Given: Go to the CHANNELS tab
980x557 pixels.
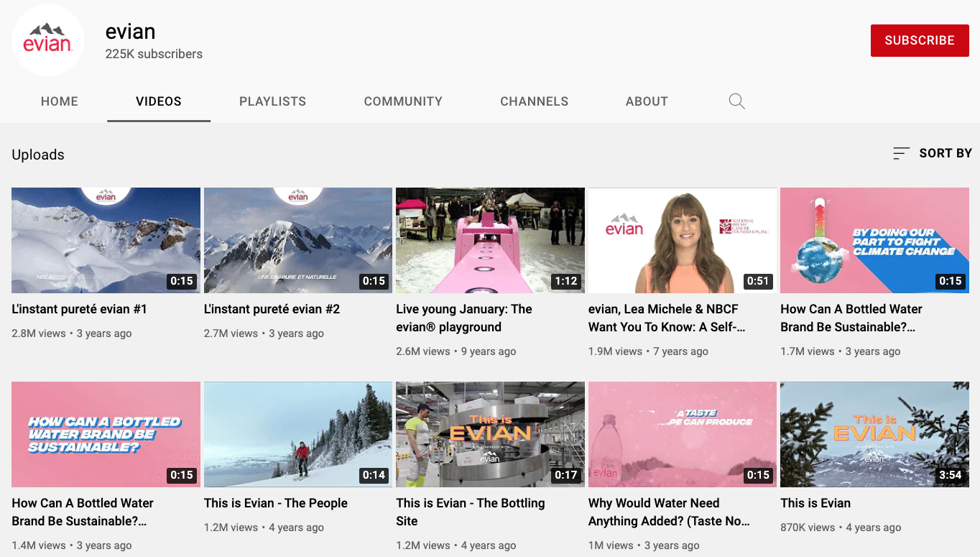Looking at the screenshot, I should tap(534, 101).
